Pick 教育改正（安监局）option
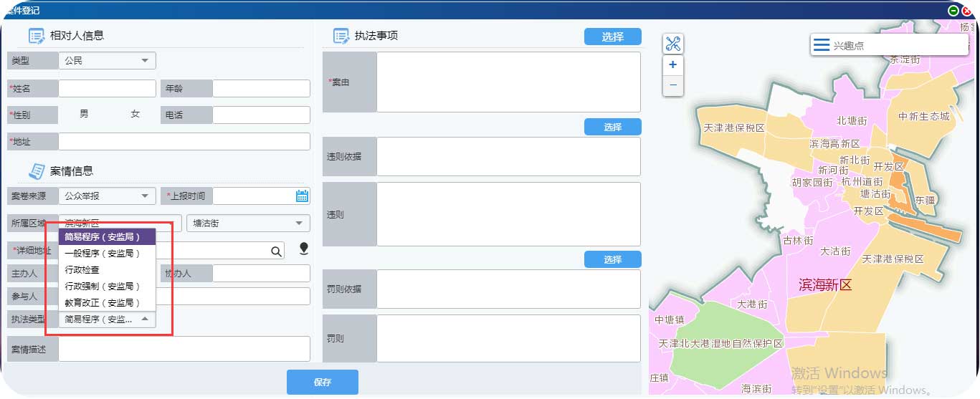 tap(102, 302)
